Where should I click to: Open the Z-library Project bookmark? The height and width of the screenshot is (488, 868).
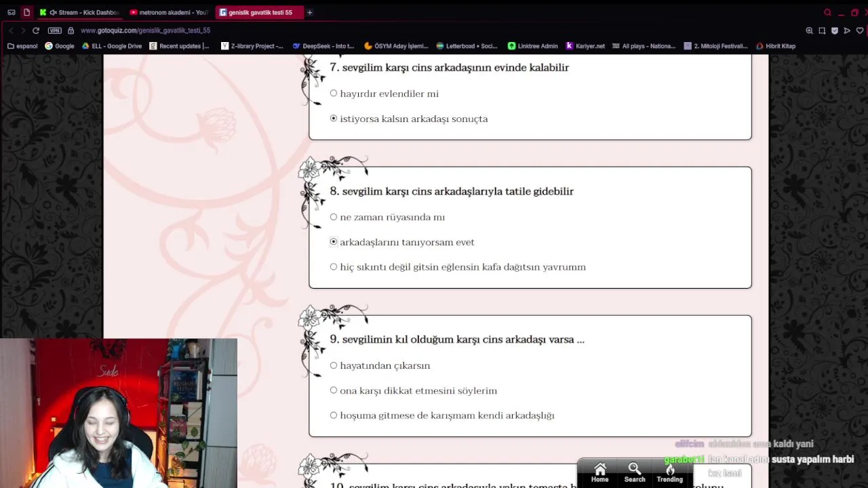[252, 46]
